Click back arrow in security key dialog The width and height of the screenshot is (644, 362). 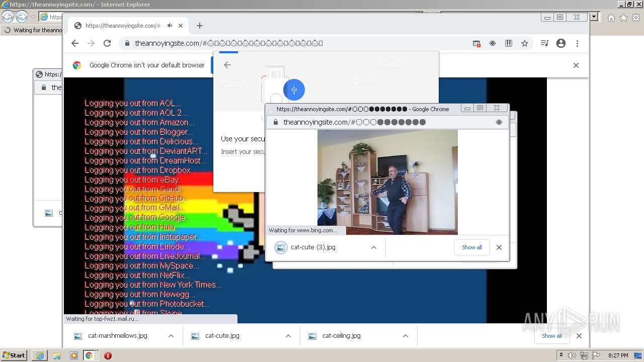(227, 65)
